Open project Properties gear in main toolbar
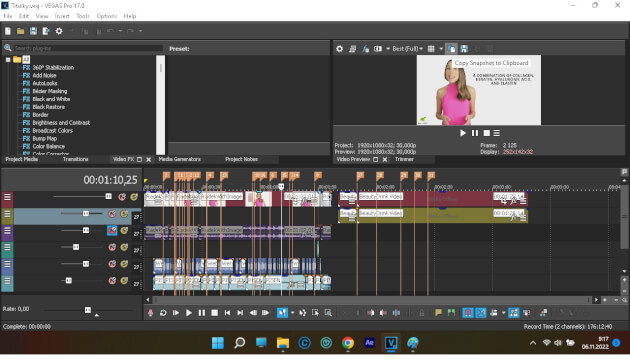The image size is (630, 360). click(59, 31)
